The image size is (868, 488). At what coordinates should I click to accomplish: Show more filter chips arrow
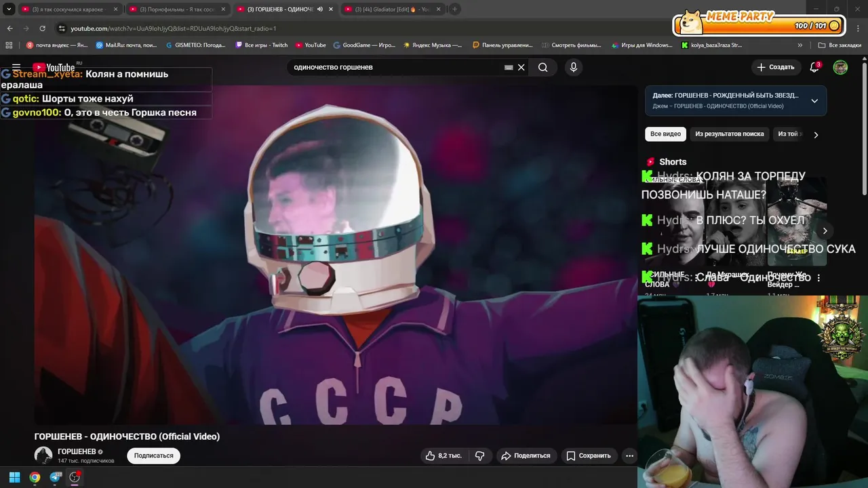coord(816,134)
